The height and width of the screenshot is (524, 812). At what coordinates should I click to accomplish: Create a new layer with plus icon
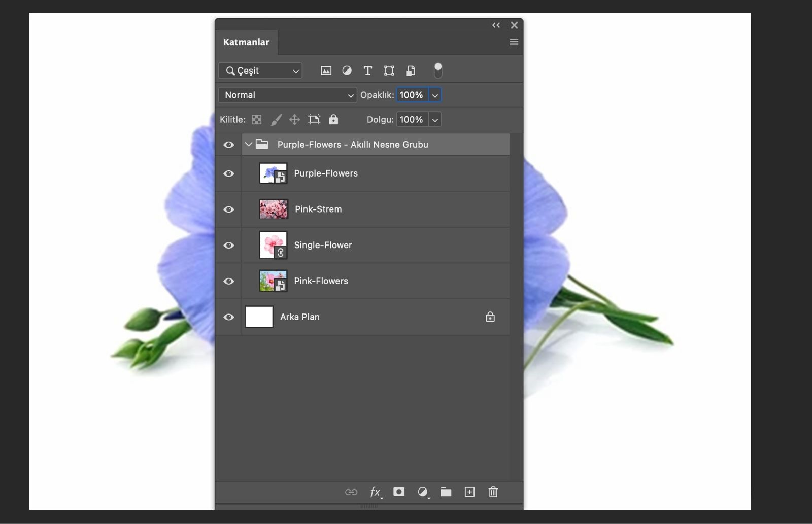pyautogui.click(x=469, y=492)
